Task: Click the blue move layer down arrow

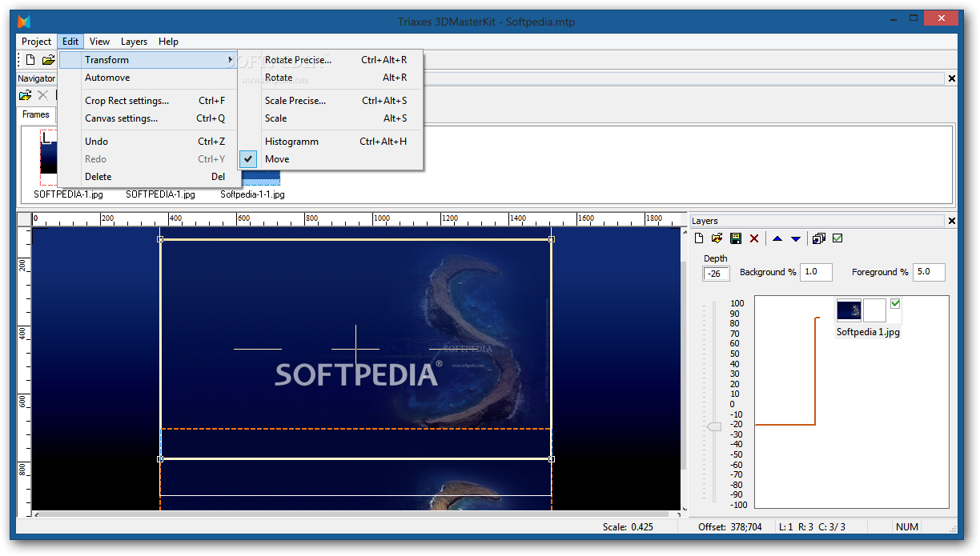Action: coord(796,238)
